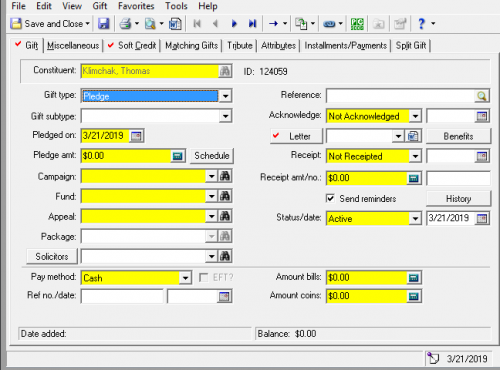Image resolution: width=500 pixels, height=370 pixels.
Task: Open calculator for Amount coins
Action: click(x=414, y=296)
